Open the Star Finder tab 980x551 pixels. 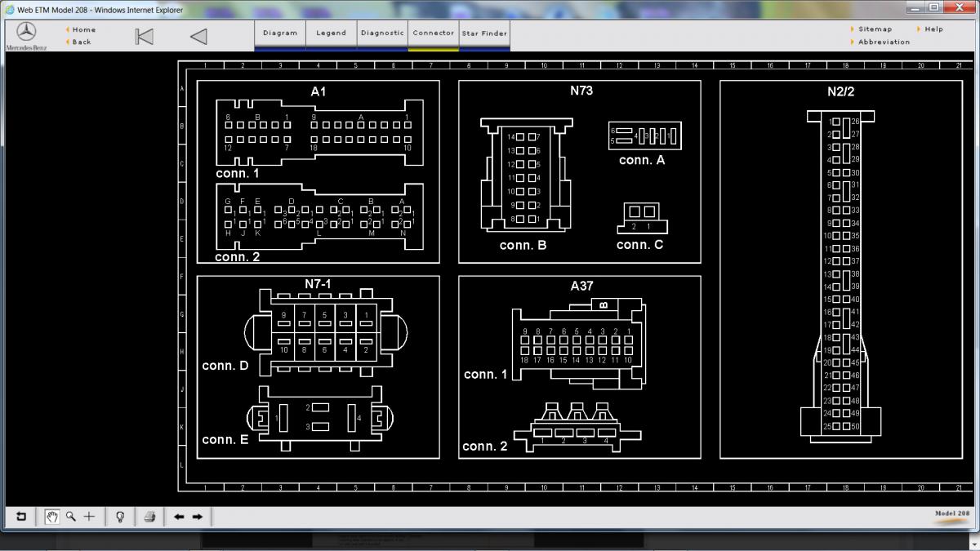[484, 33]
